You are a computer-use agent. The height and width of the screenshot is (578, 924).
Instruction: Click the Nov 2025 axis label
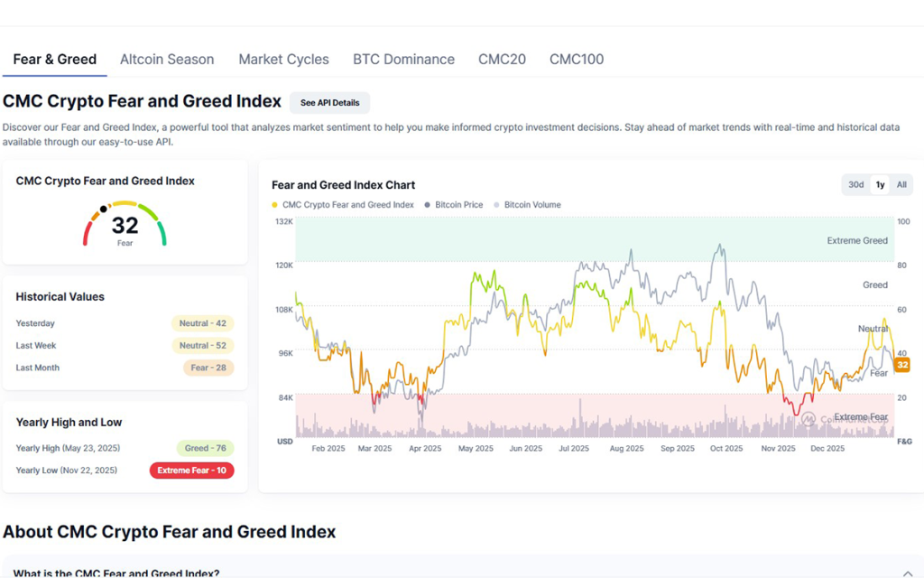click(x=778, y=448)
